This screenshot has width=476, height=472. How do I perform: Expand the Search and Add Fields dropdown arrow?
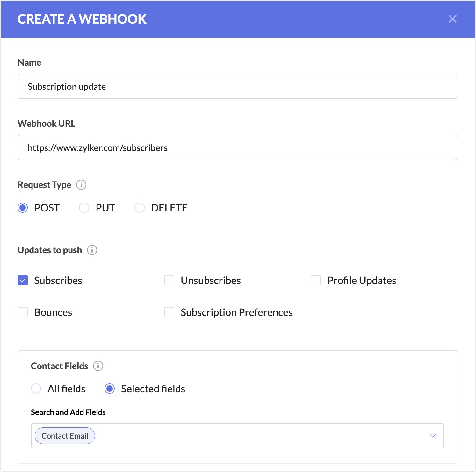click(432, 436)
